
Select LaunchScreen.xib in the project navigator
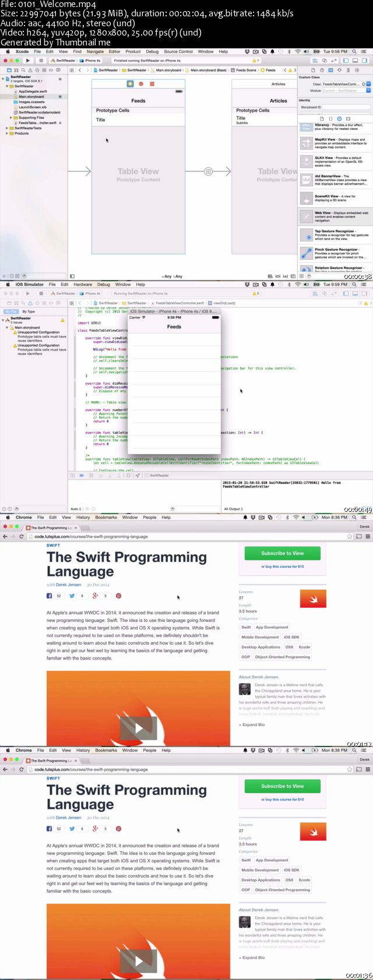32,107
